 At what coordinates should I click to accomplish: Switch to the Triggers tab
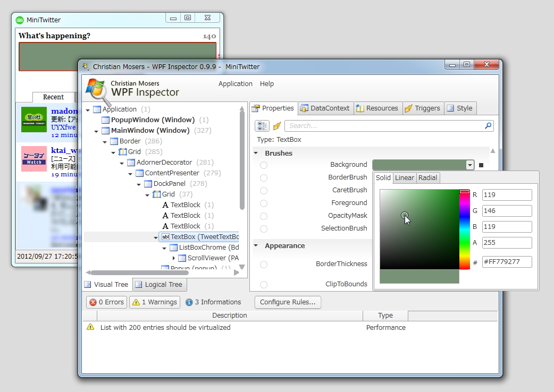click(x=423, y=108)
